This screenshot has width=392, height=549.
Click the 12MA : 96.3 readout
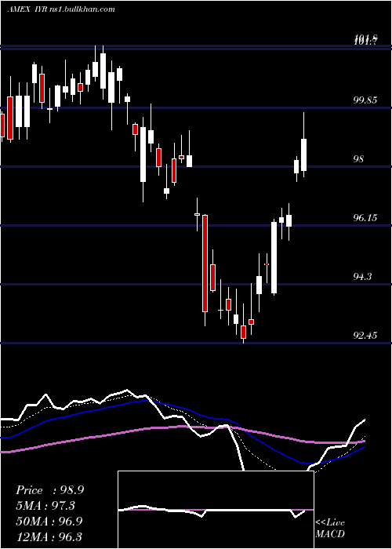49,536
